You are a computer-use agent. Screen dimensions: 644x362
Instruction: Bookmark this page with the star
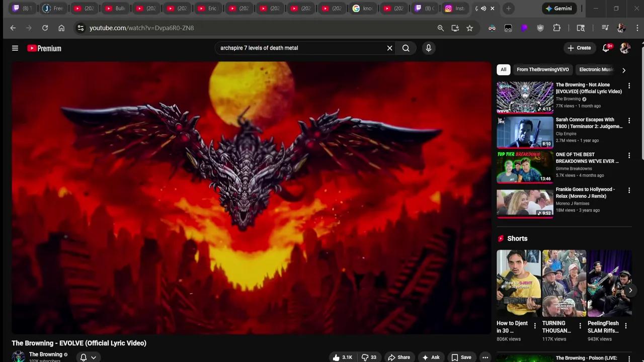[469, 28]
